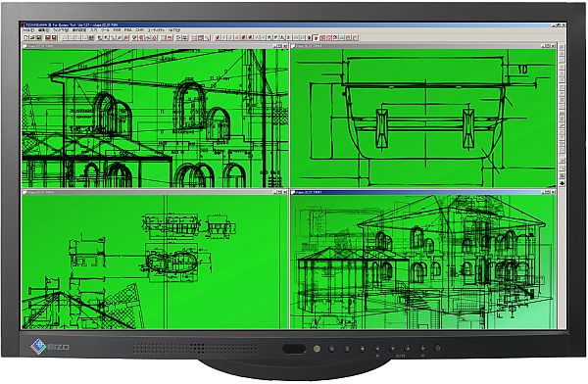Screen dimensions: 588x384
Task: Click the New document icon in toolbar
Action: coord(25,38)
